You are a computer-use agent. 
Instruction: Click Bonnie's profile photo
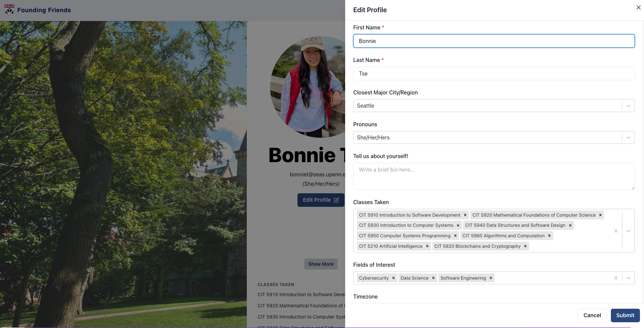click(x=308, y=87)
